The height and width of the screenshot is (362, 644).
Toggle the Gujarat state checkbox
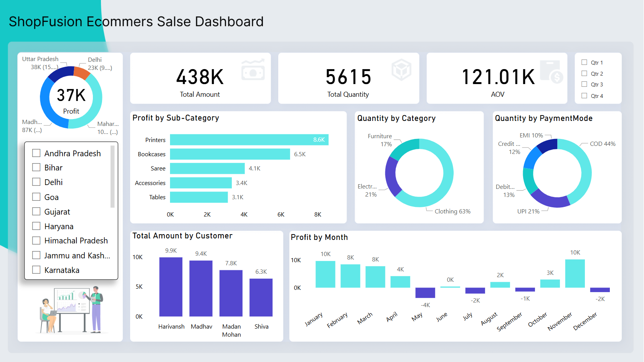point(36,212)
